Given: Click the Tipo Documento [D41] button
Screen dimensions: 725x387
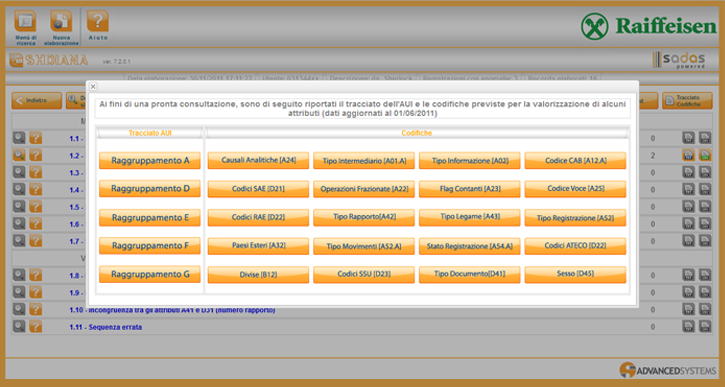Looking at the screenshot, I should coord(469,274).
